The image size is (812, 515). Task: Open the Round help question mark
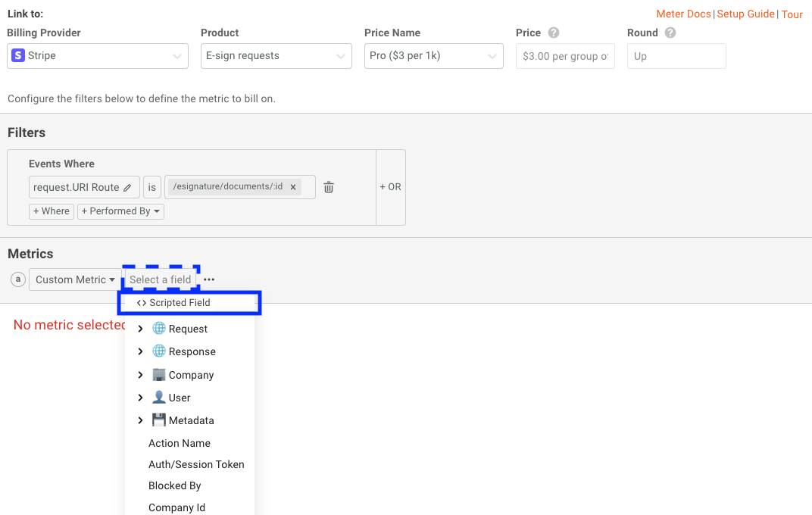click(670, 33)
